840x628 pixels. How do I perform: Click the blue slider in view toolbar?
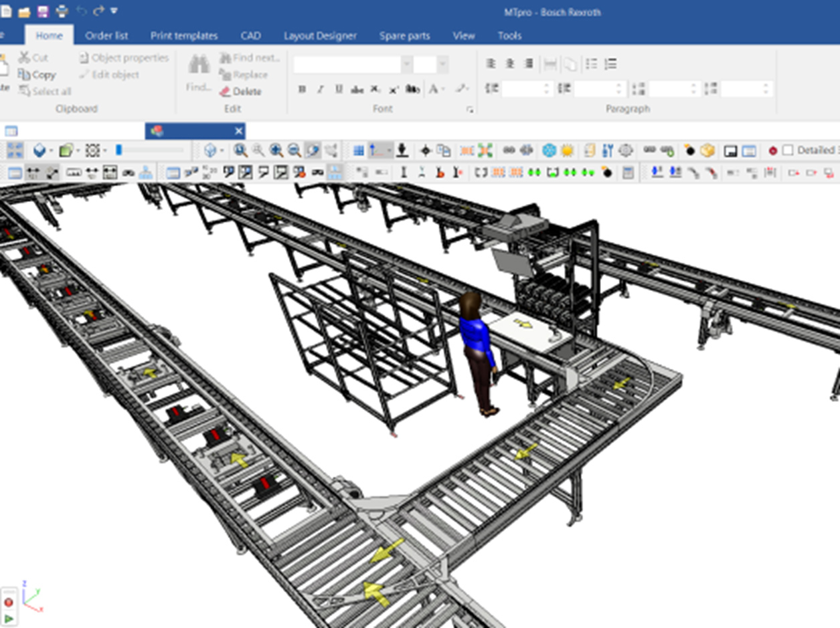(119, 150)
